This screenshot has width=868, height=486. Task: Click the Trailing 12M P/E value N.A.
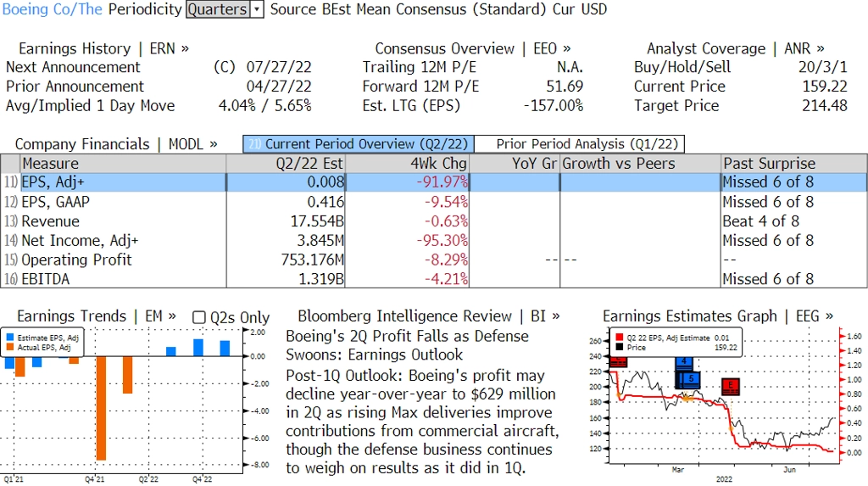tap(570, 68)
